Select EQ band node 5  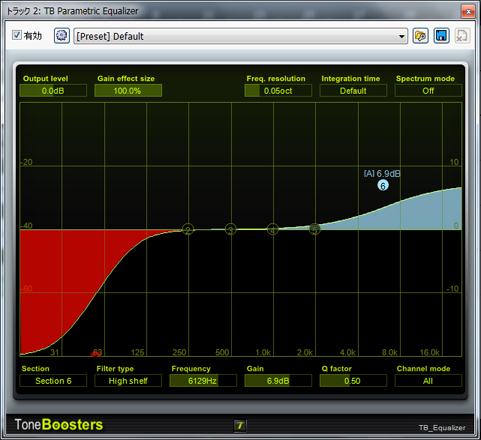(314, 229)
